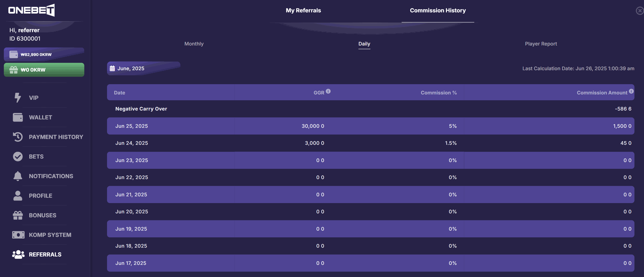The height and width of the screenshot is (277, 644).
Task: Click the Referrals people icon
Action: click(18, 254)
